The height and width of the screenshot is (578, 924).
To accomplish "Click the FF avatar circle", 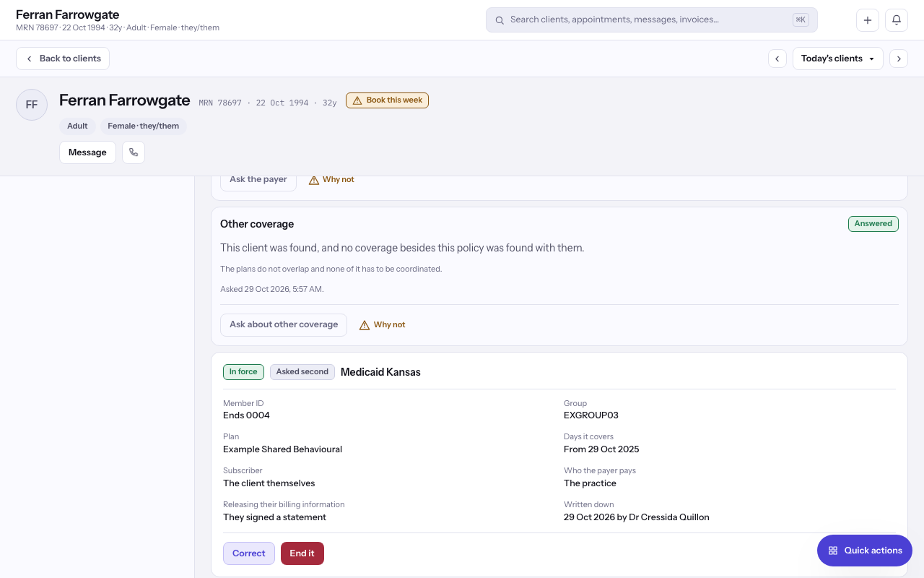I will coord(32,105).
